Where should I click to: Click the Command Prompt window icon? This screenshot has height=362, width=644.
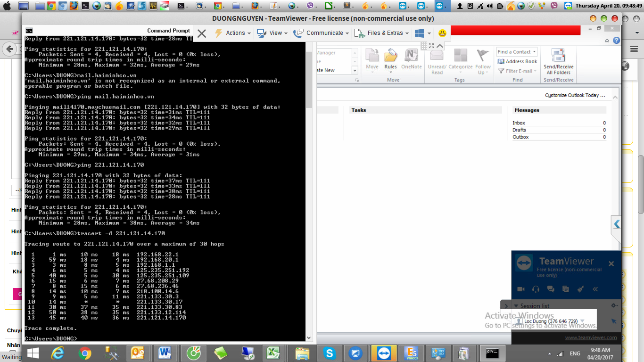(x=29, y=31)
